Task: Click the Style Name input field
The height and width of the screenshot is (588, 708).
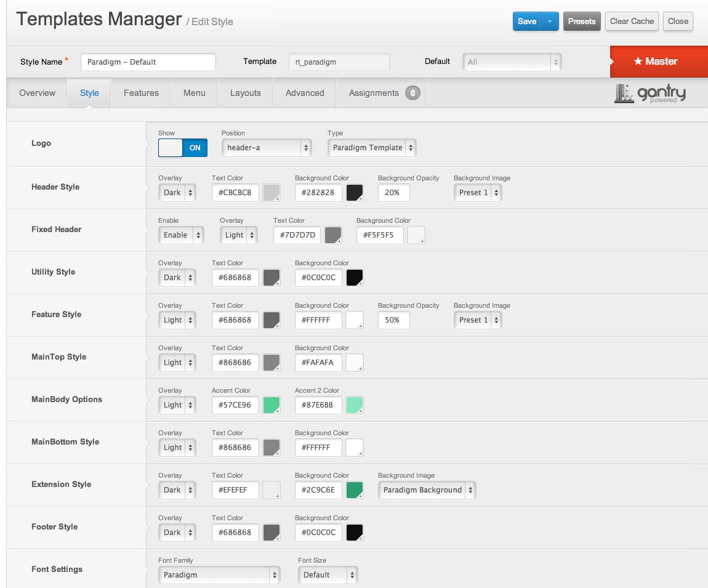Action: pyautogui.click(x=148, y=62)
